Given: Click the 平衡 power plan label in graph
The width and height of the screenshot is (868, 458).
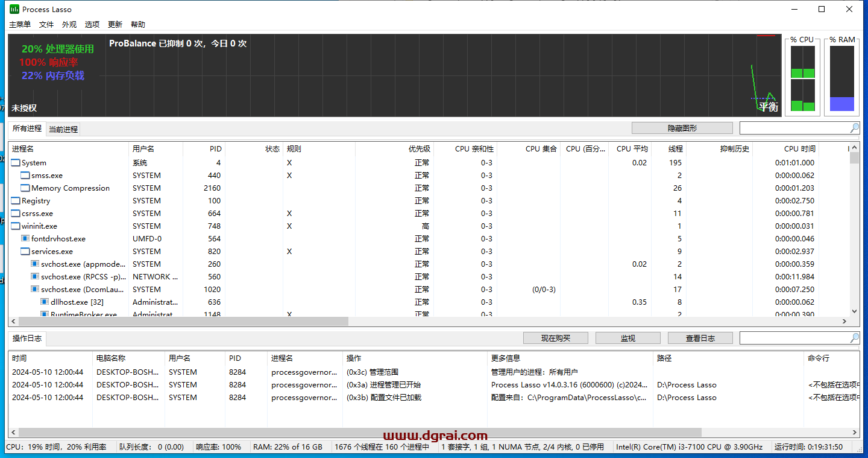Looking at the screenshot, I should 768,107.
